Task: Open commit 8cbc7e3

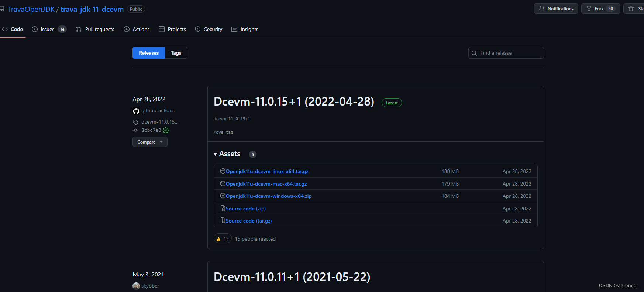Action: point(151,130)
